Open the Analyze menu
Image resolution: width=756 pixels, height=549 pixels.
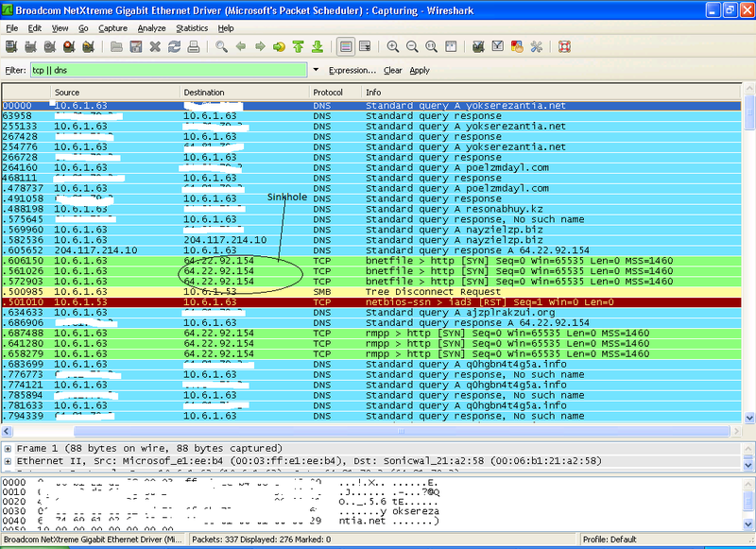pyautogui.click(x=151, y=28)
